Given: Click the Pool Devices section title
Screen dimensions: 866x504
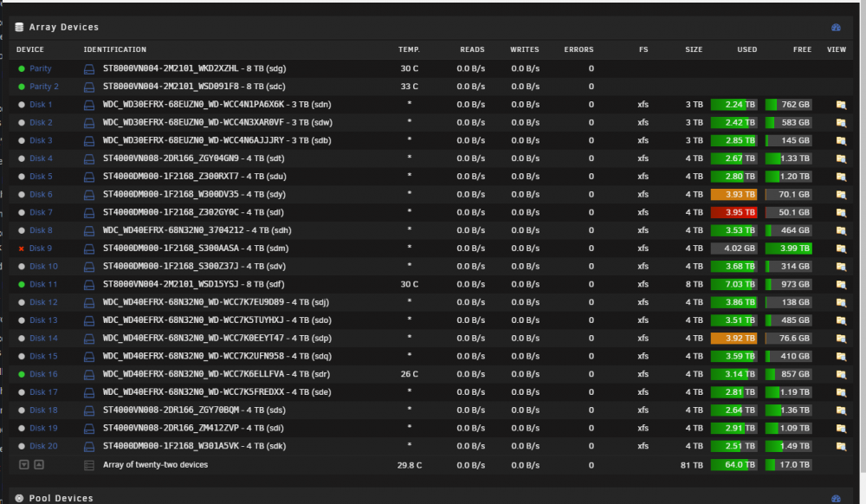Looking at the screenshot, I should coord(61,499).
